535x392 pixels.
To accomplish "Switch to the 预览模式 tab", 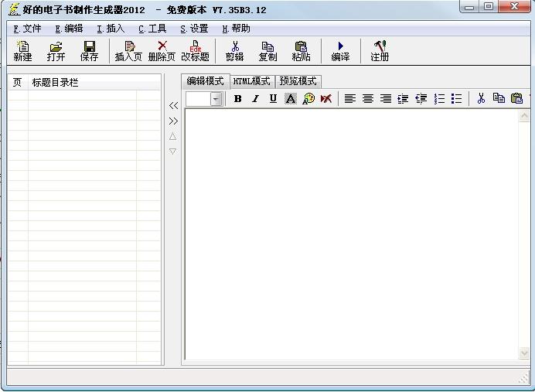I will click(x=298, y=81).
